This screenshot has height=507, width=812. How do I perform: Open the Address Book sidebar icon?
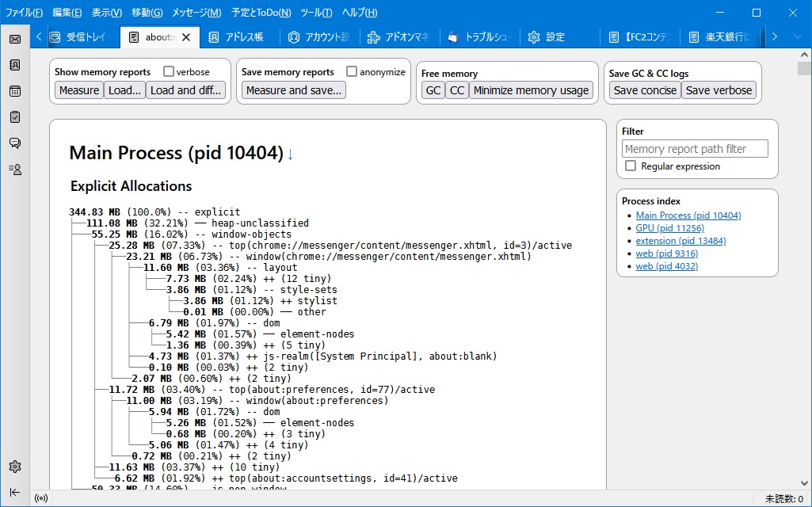pos(15,65)
